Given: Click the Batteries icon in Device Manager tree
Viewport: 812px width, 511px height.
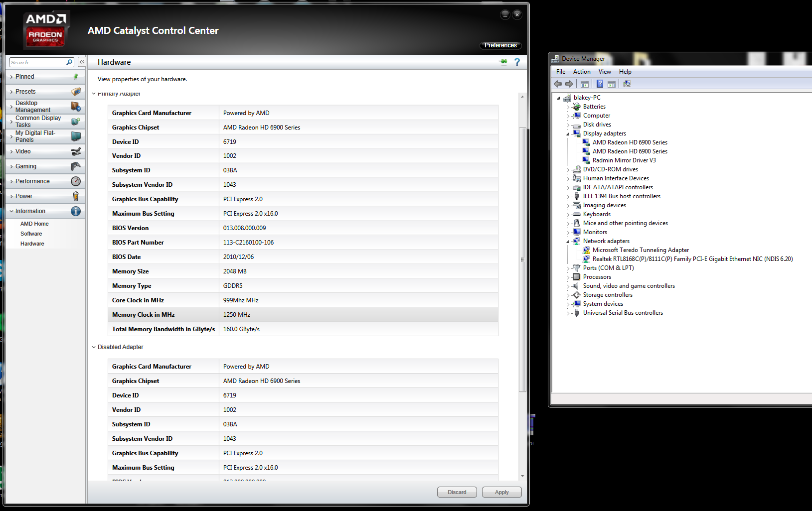Looking at the screenshot, I should point(577,107).
